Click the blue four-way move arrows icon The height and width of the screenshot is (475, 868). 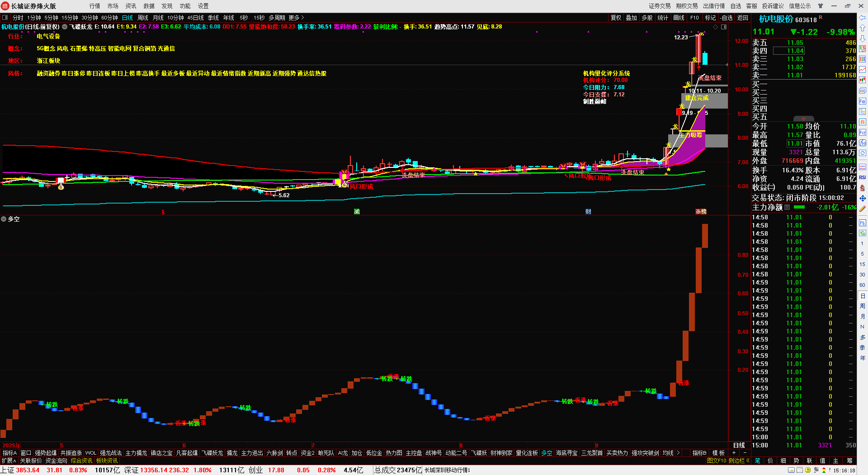pos(863,198)
